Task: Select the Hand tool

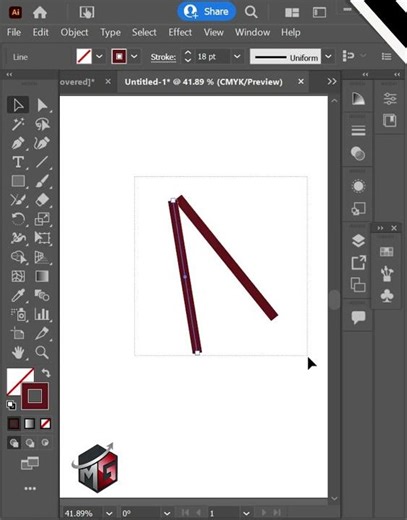Action: (18, 352)
